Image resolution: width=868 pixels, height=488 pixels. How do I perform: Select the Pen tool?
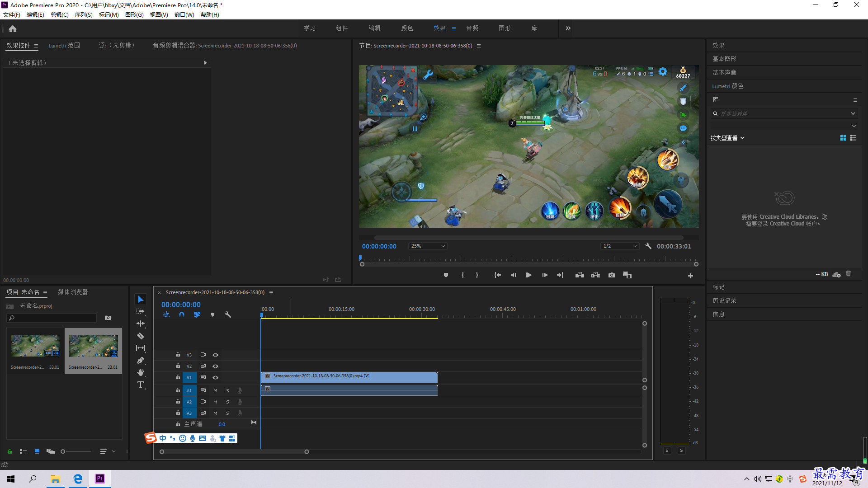coord(141,360)
